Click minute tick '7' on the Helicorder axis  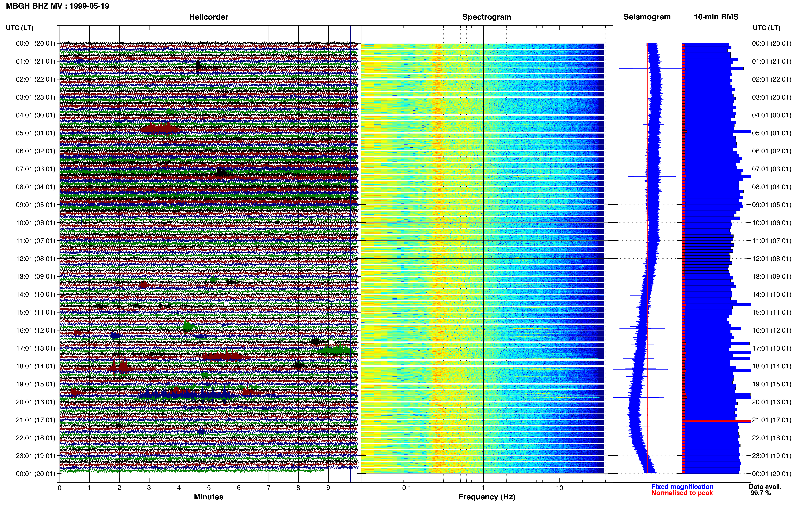click(269, 488)
